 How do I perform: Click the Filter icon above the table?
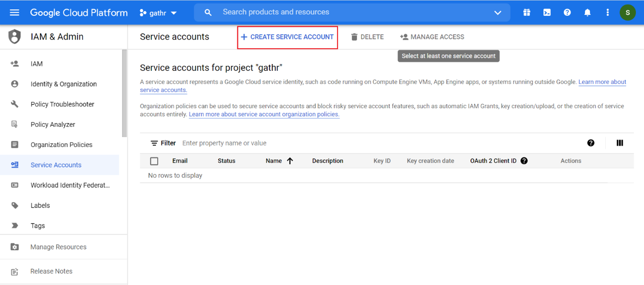tap(154, 143)
